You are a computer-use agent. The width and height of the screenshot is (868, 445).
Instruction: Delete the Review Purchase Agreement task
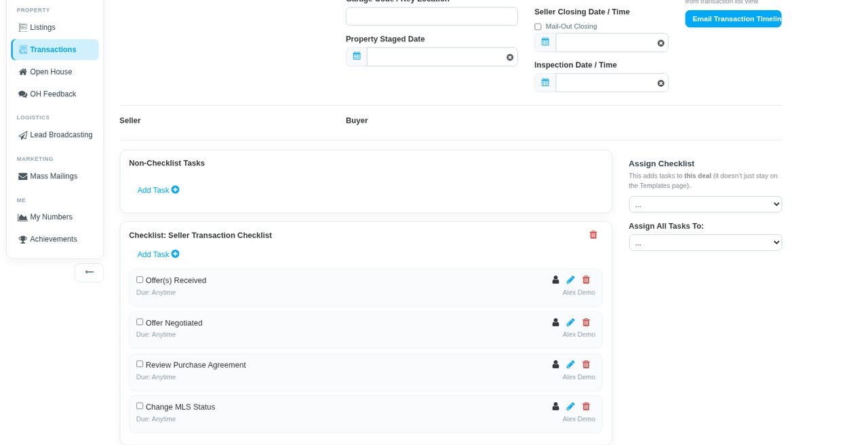(x=586, y=364)
